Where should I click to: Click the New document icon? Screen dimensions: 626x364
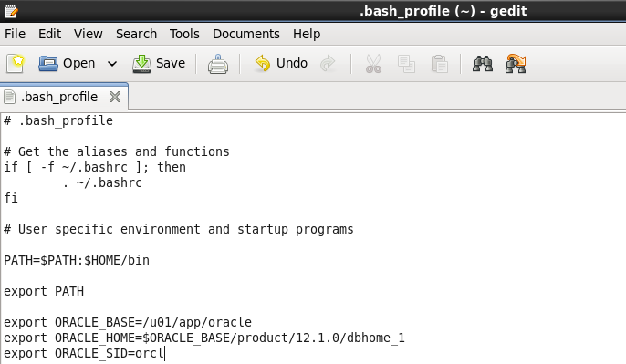16,64
